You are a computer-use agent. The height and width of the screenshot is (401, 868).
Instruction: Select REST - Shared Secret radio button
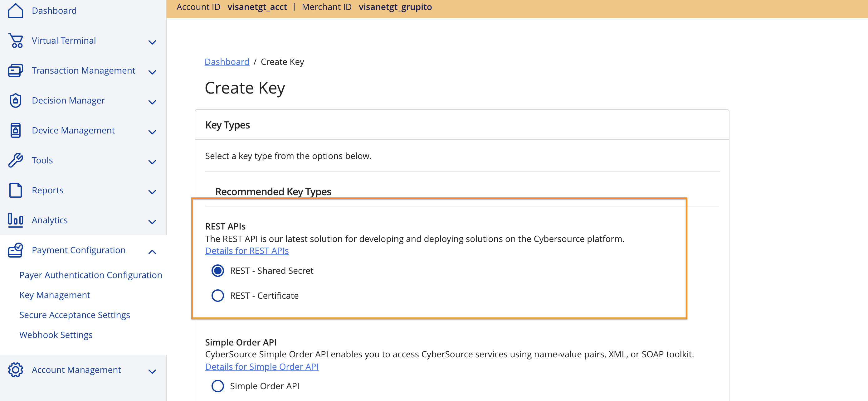[218, 271]
